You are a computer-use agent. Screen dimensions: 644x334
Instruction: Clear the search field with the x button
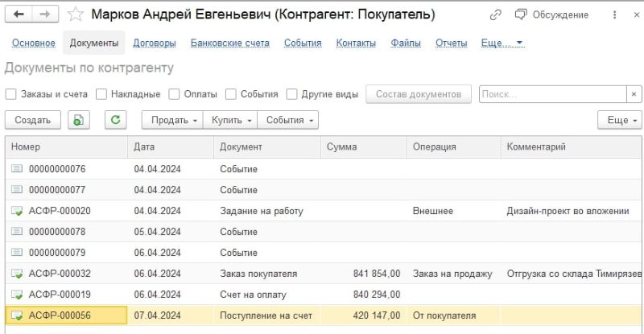coord(634,94)
